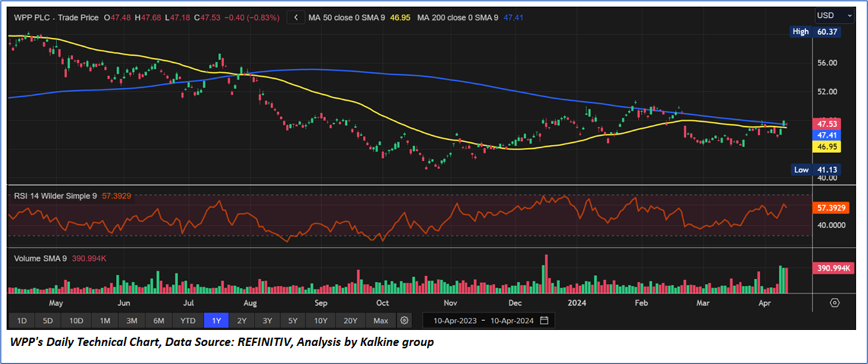The height and width of the screenshot is (364, 868).
Task: Select the 5D time range
Action: [48, 320]
